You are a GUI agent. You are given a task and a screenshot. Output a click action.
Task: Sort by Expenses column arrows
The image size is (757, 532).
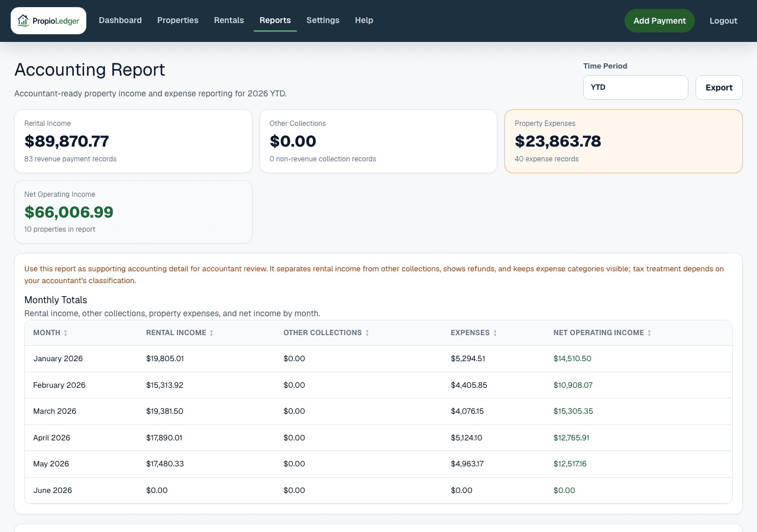click(495, 333)
